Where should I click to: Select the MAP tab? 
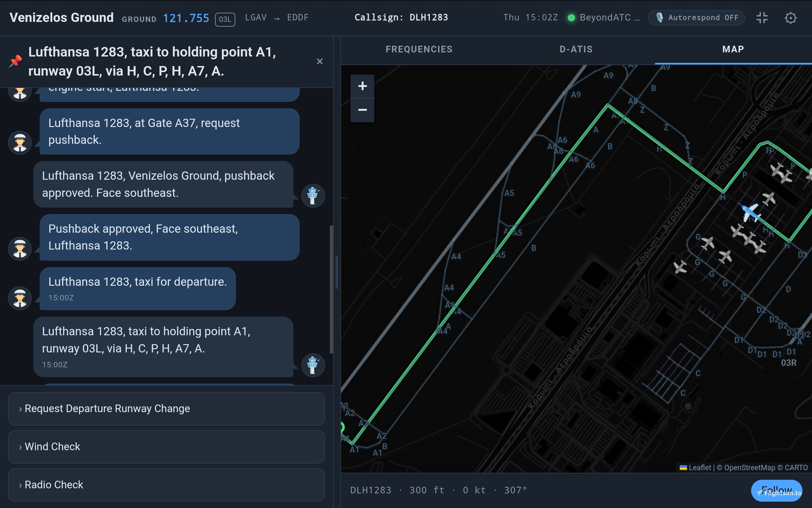[733, 50]
